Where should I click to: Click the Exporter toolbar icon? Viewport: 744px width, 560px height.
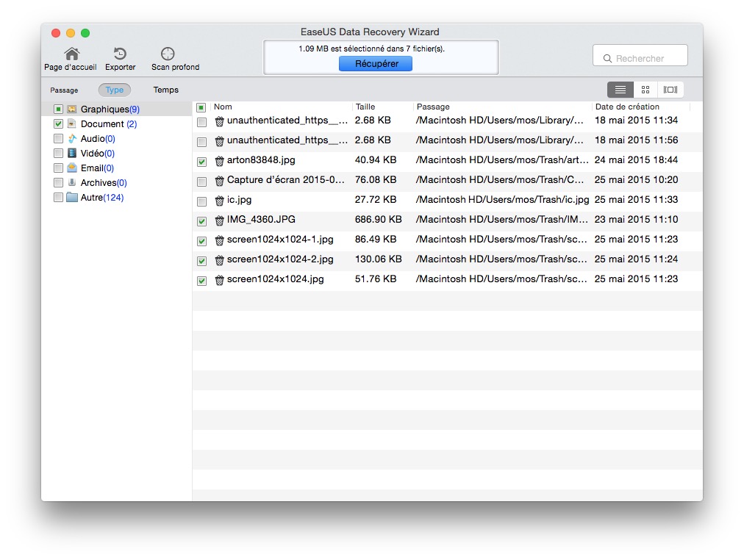tap(120, 54)
